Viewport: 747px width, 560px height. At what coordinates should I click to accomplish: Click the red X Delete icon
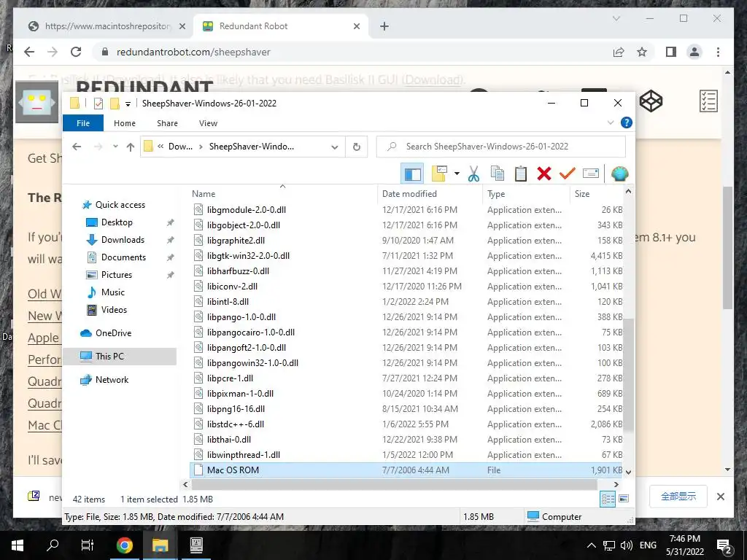(544, 174)
